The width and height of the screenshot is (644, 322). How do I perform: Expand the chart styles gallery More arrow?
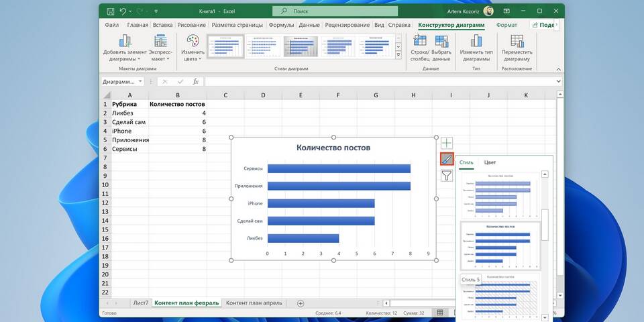(398, 54)
